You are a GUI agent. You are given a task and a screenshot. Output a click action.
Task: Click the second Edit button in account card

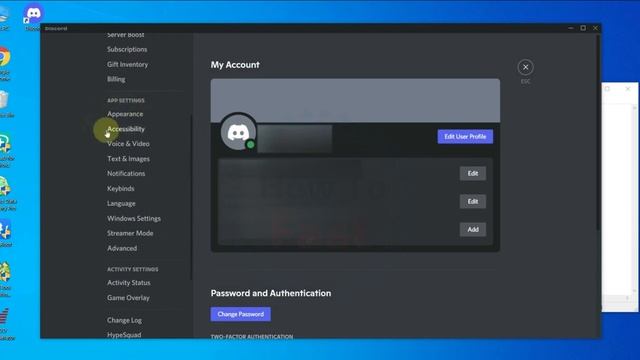tap(473, 202)
